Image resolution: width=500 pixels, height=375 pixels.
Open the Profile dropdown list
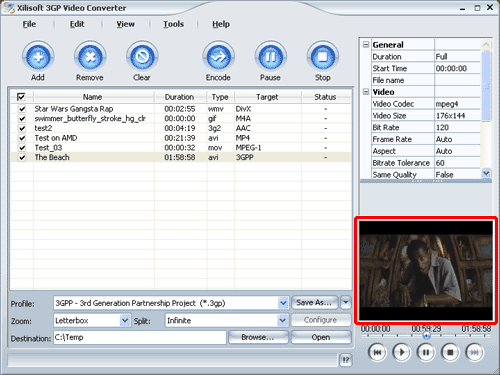[x=283, y=303]
